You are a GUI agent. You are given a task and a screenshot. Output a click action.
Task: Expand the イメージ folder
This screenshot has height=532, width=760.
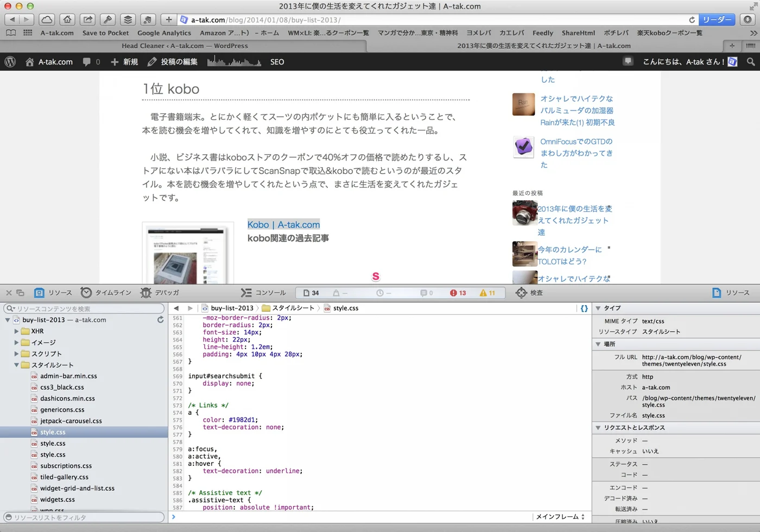(17, 343)
